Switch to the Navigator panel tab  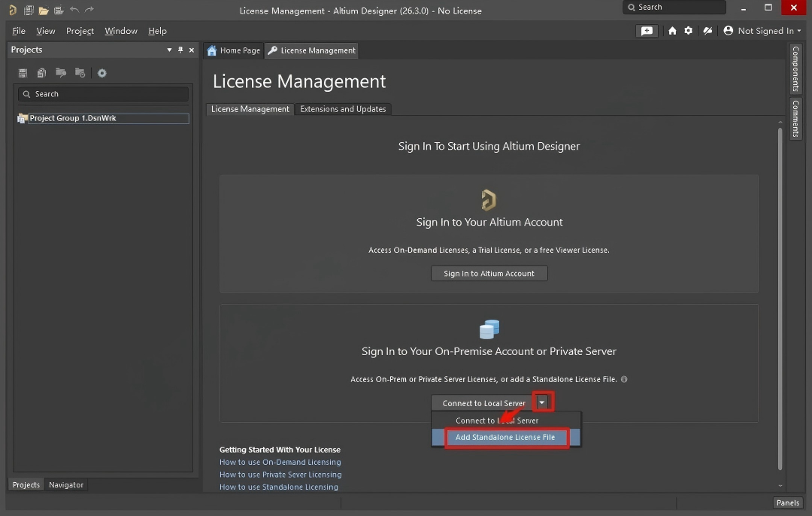65,485
